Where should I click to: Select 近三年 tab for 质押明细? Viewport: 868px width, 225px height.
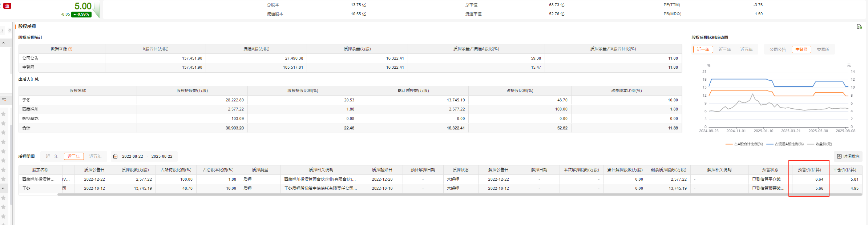pos(74,156)
